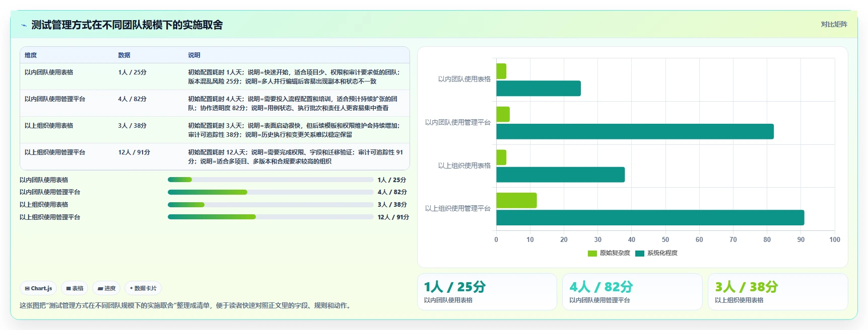Click the footer caption starting 这张图把
The width and height of the screenshot is (868, 330).
[x=186, y=305]
